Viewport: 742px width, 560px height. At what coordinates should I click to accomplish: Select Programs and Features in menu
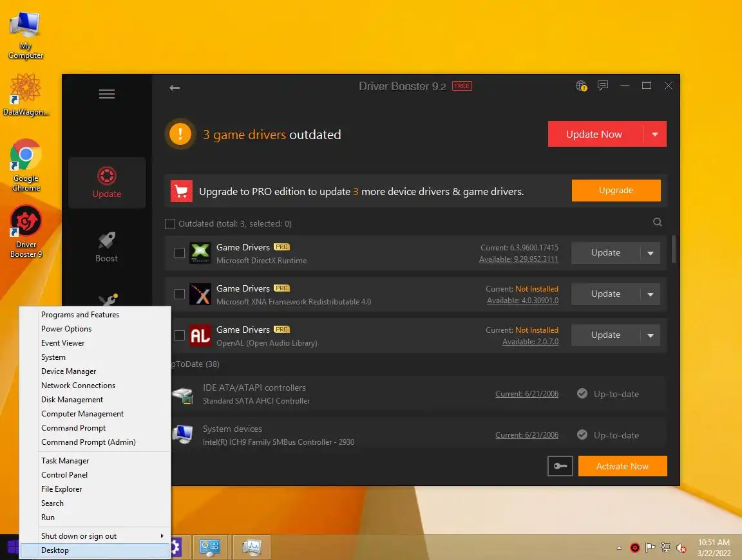point(95,315)
